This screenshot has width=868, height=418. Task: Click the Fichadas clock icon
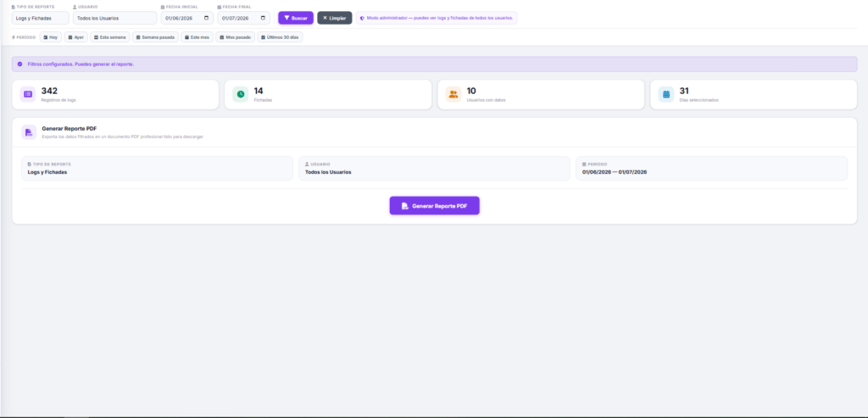(x=241, y=94)
